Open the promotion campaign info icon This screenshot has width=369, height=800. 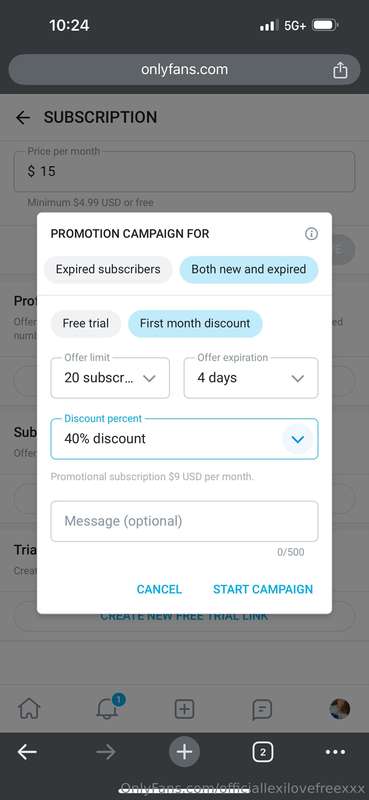point(311,234)
